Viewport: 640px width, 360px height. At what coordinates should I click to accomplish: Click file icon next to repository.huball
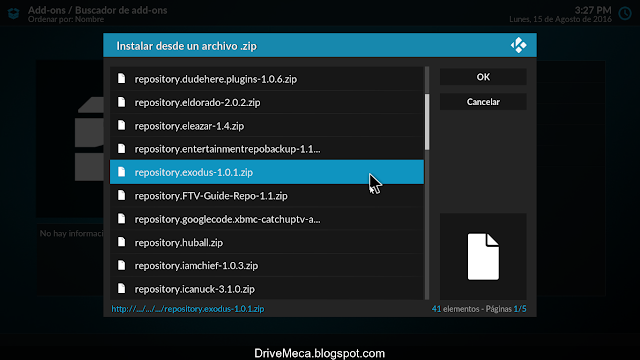point(121,242)
